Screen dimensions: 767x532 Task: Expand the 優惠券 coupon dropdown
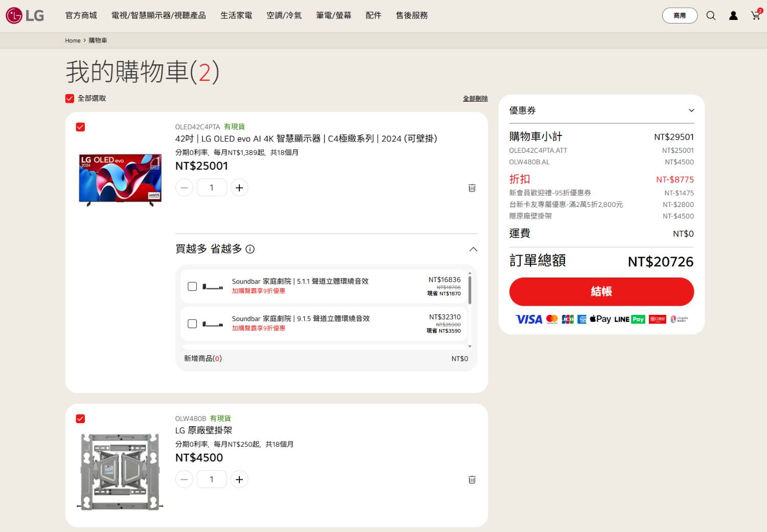[601, 110]
